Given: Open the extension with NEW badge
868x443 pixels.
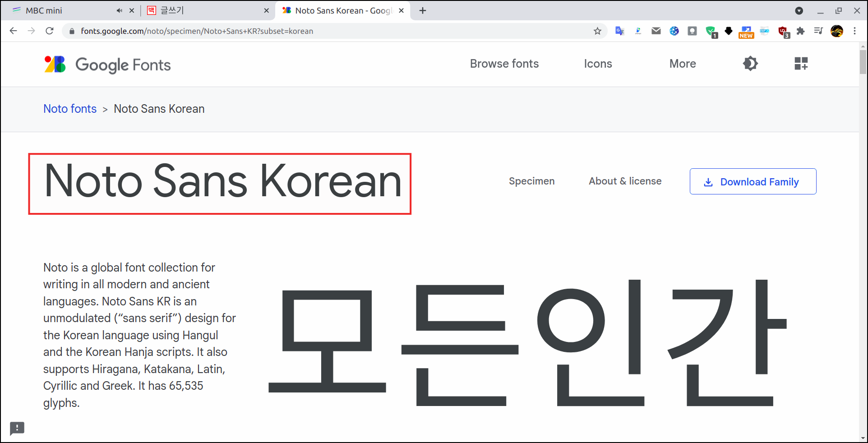Looking at the screenshot, I should tap(746, 32).
